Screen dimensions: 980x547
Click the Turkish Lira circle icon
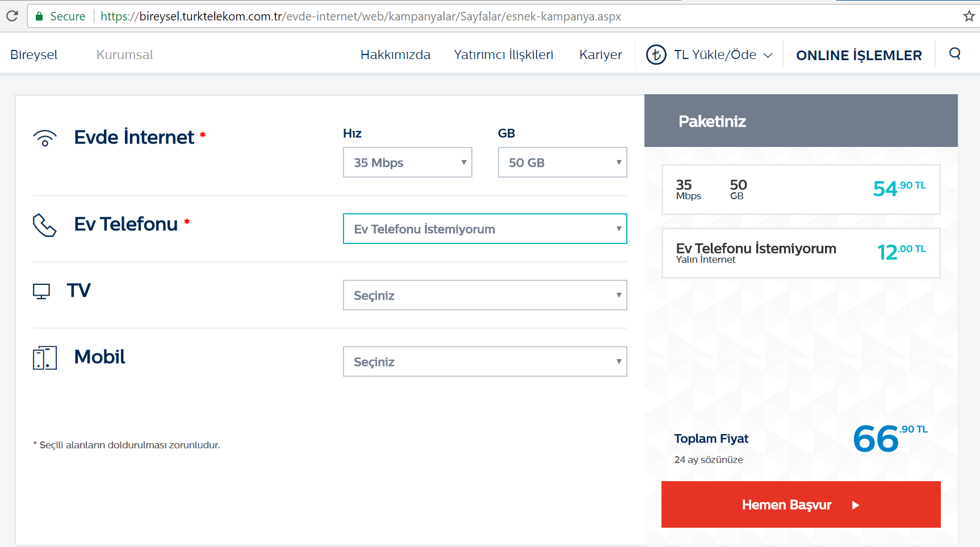coord(656,54)
